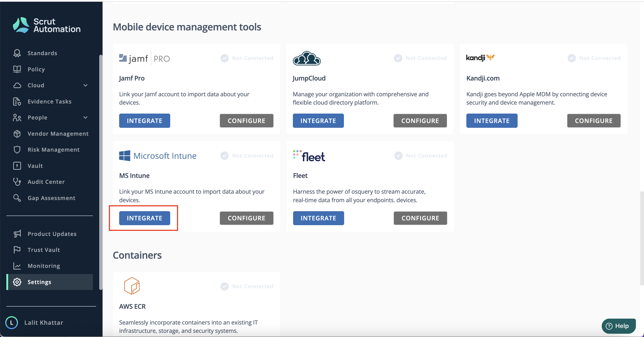Screen dimensions: 644x337
Task: Click the Cloud icon in sidebar
Action: (17, 85)
